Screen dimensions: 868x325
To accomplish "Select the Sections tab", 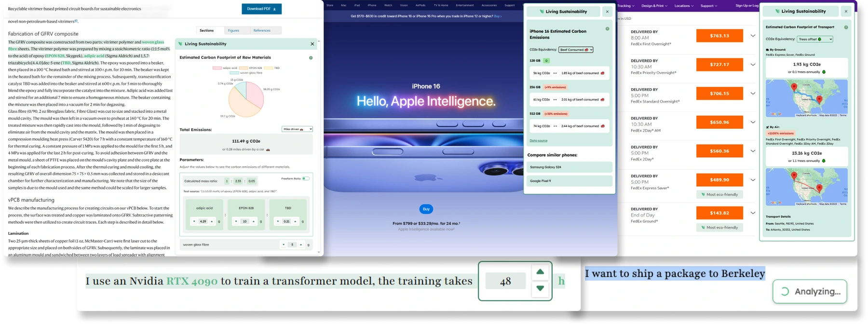I will [x=206, y=30].
